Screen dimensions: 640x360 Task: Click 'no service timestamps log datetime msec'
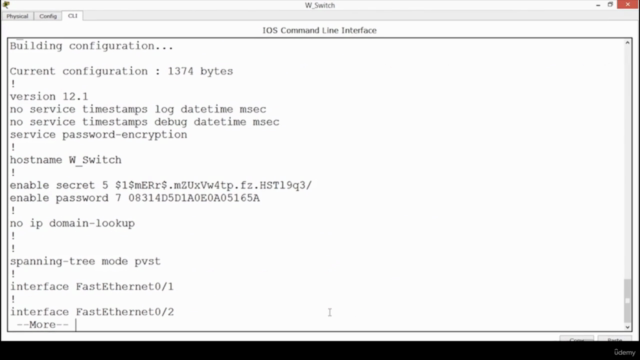(x=138, y=109)
